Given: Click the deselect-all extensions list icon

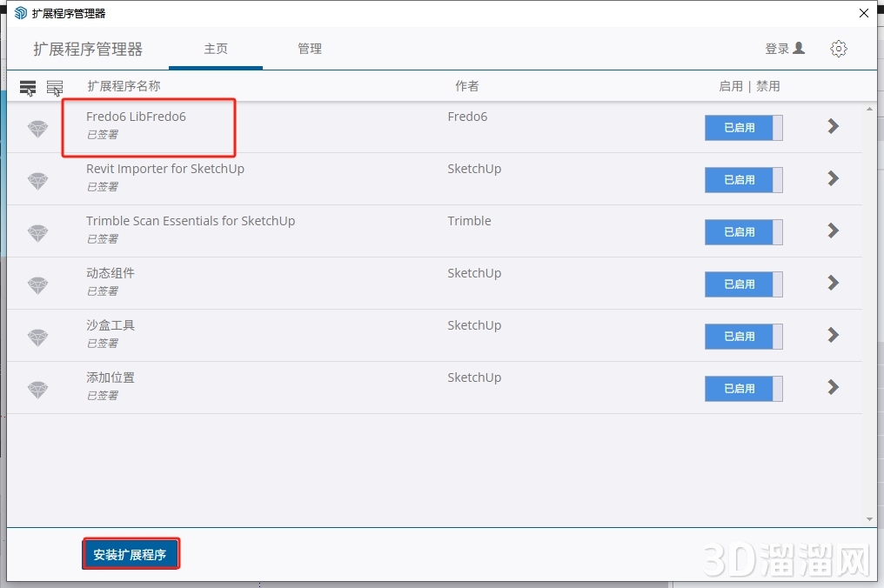Looking at the screenshot, I should [x=55, y=88].
